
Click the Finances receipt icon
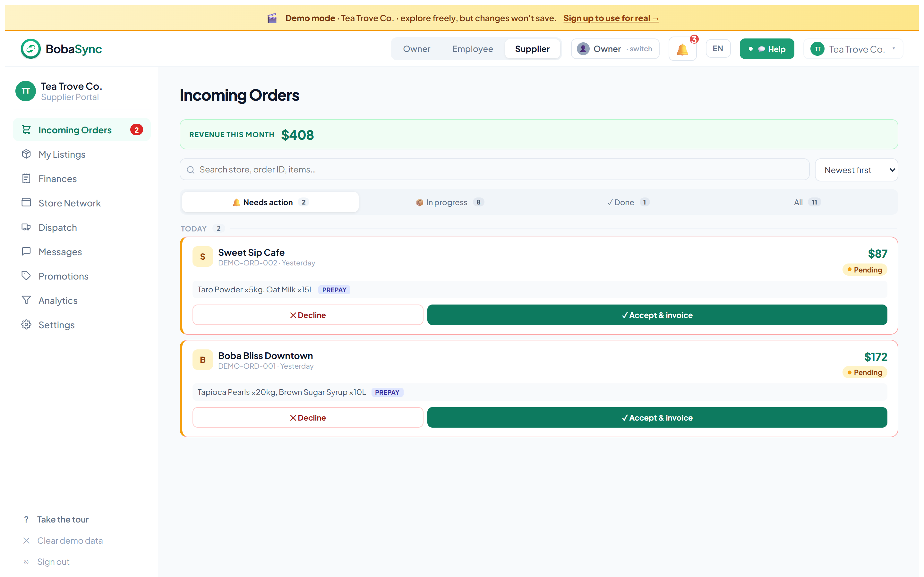(26, 179)
